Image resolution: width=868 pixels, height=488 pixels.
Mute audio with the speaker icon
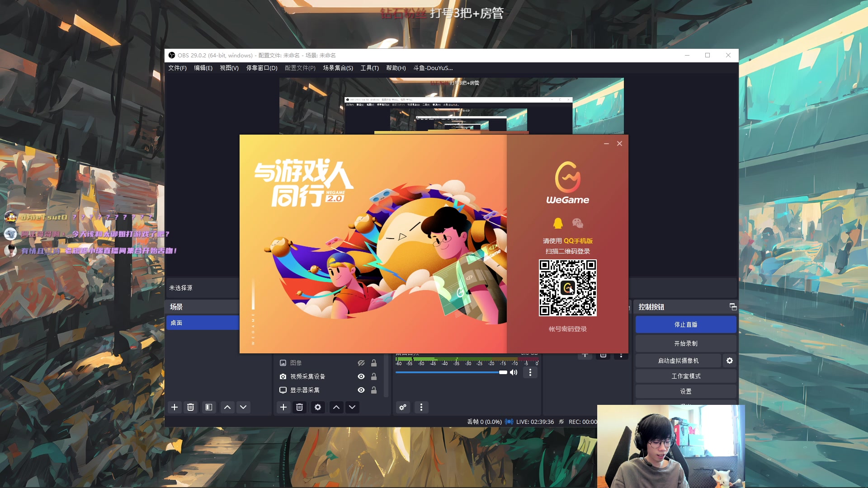[514, 372]
